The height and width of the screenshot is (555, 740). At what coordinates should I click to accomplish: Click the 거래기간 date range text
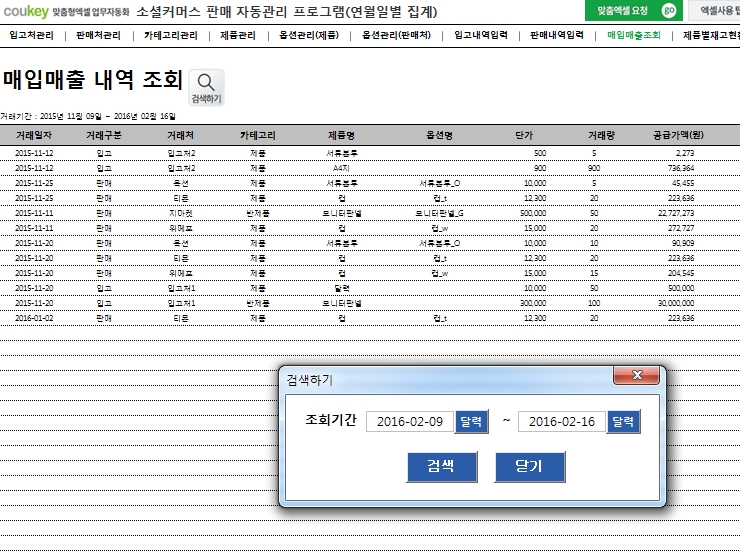88,116
